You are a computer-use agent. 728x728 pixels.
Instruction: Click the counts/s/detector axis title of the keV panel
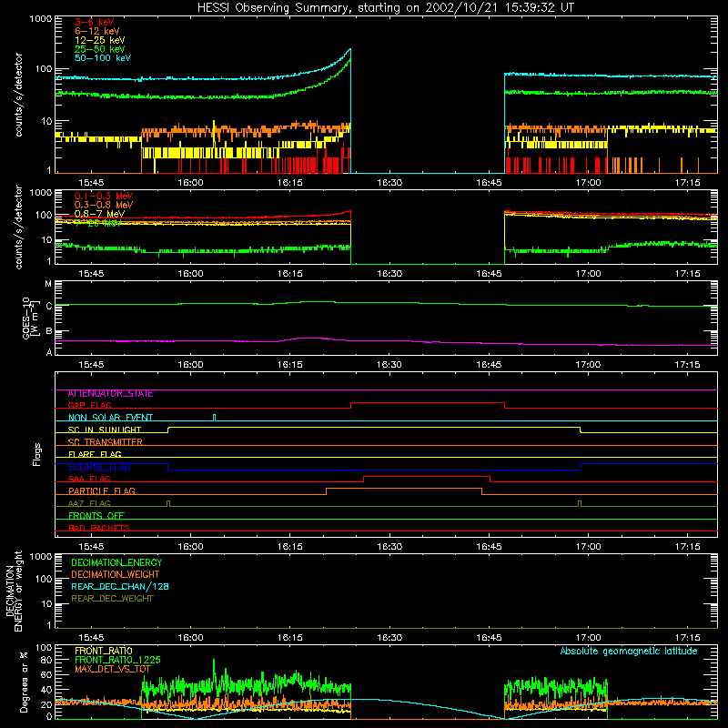(18, 95)
